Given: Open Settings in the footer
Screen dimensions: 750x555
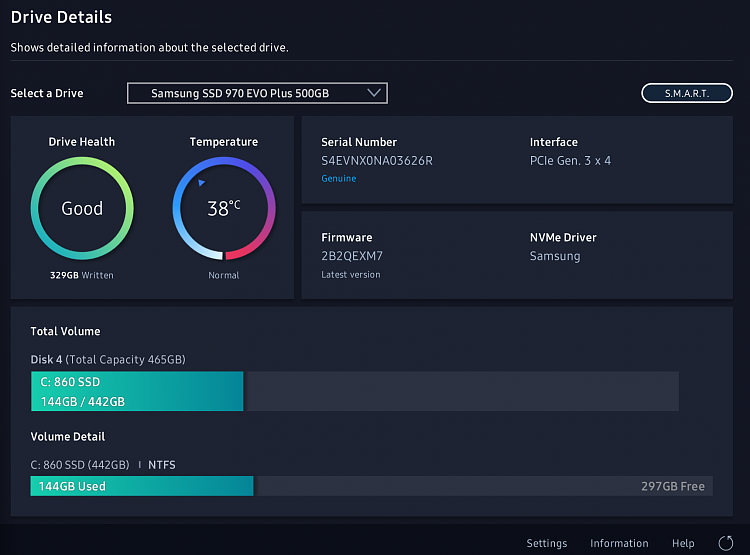Looking at the screenshot, I should tap(547, 544).
